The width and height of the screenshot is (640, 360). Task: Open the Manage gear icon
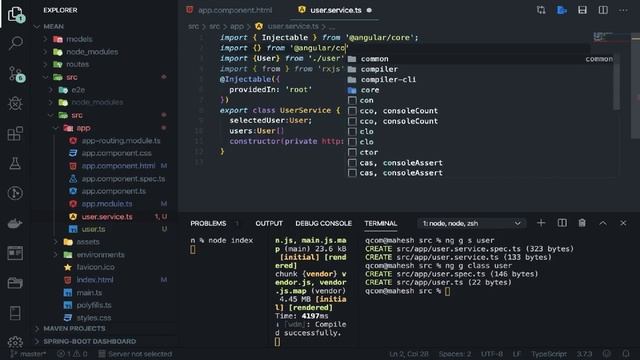tap(15, 342)
